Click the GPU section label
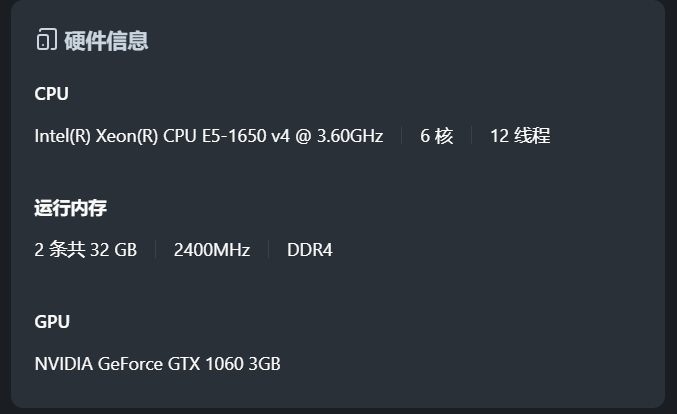 point(52,322)
